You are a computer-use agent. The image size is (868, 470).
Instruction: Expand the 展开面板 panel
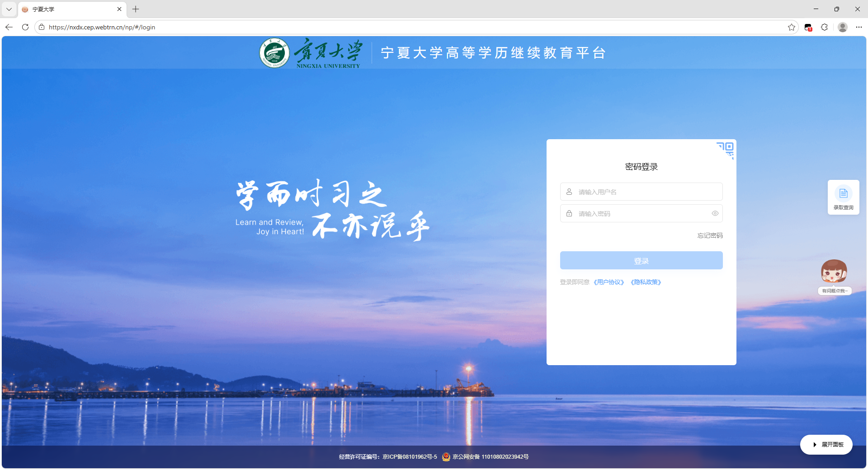click(826, 445)
